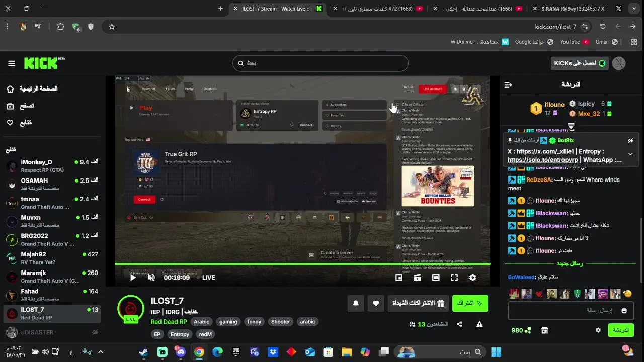
Task: Open Epic Games Launcher from taskbar
Action: coord(236,352)
